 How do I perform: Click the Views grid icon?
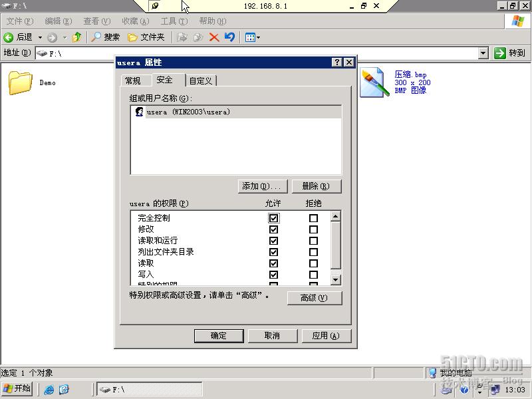(250, 37)
